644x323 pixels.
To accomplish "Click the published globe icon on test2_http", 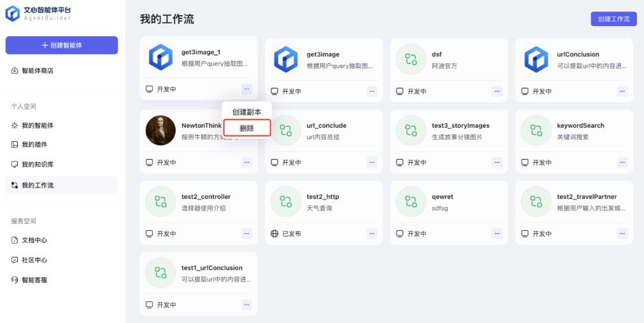I will click(275, 233).
